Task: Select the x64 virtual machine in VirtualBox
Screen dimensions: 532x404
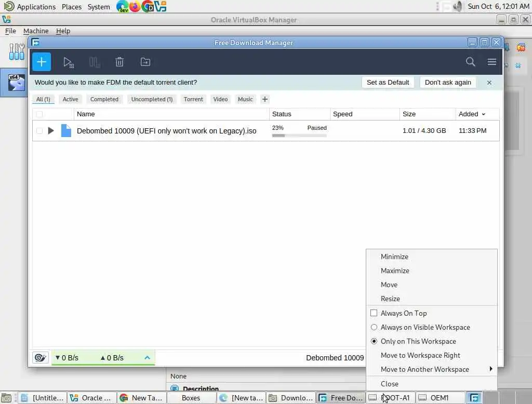Action: click(x=16, y=83)
